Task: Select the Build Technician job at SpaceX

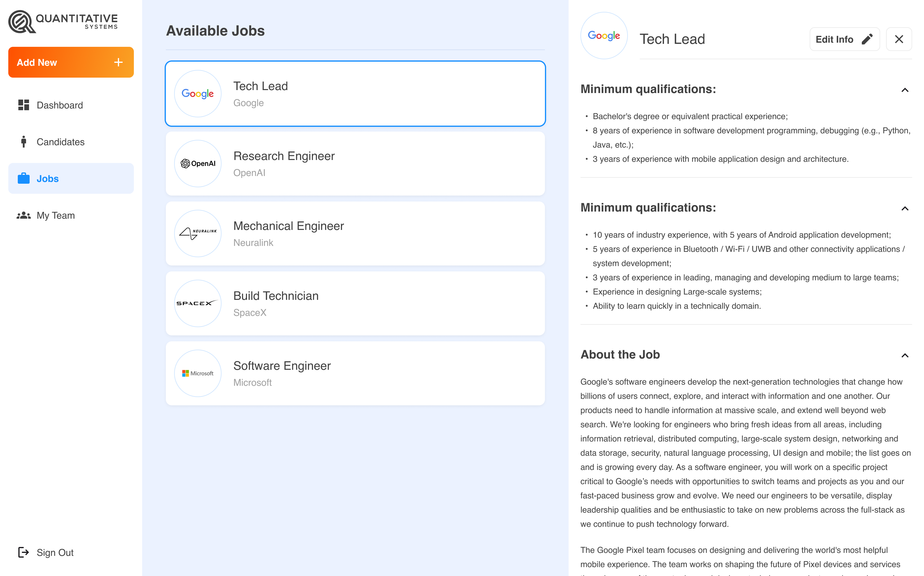Action: 355,303
